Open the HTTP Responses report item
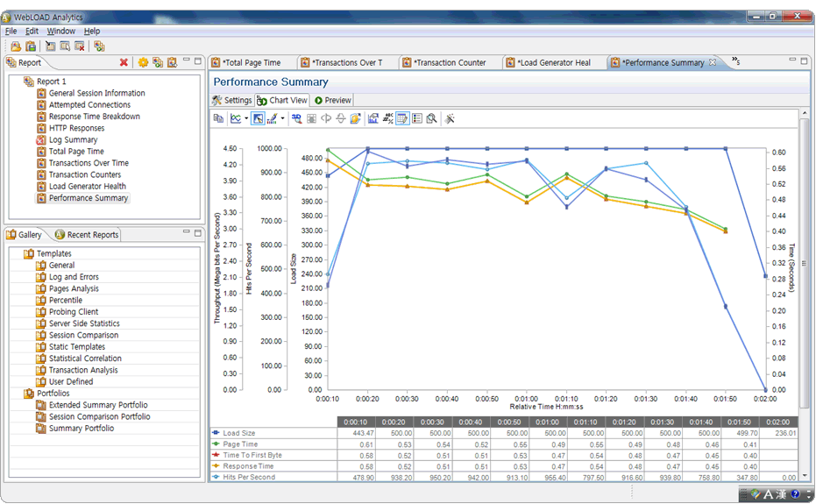 click(x=76, y=128)
